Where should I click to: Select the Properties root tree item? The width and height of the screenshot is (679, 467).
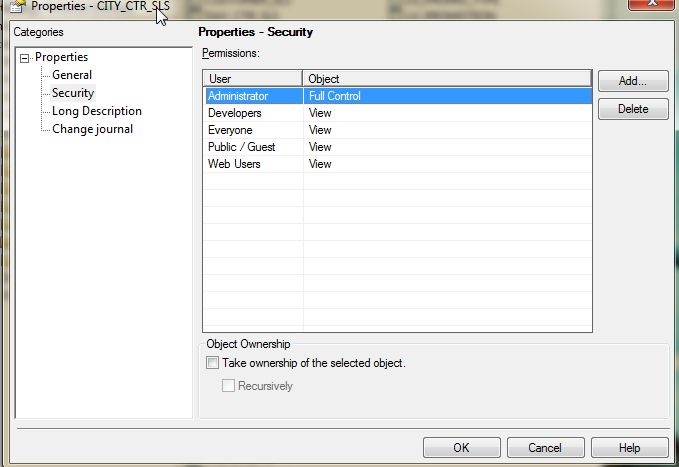(61, 57)
